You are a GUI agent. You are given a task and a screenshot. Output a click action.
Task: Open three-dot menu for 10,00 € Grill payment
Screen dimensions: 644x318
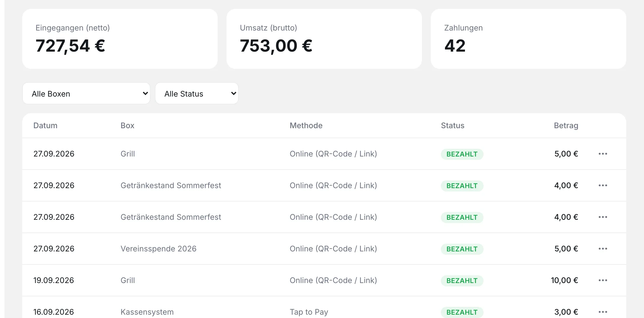pos(603,280)
